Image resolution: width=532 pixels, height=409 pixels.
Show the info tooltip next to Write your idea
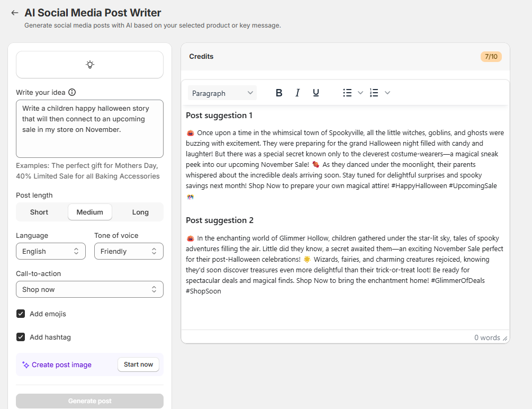click(72, 92)
